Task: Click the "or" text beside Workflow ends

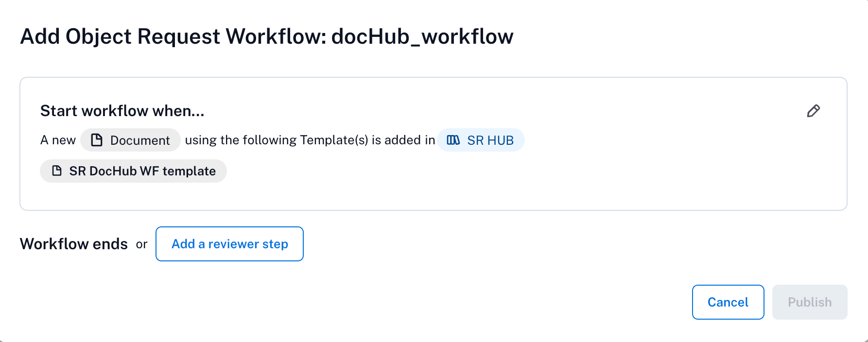Action: (x=141, y=244)
